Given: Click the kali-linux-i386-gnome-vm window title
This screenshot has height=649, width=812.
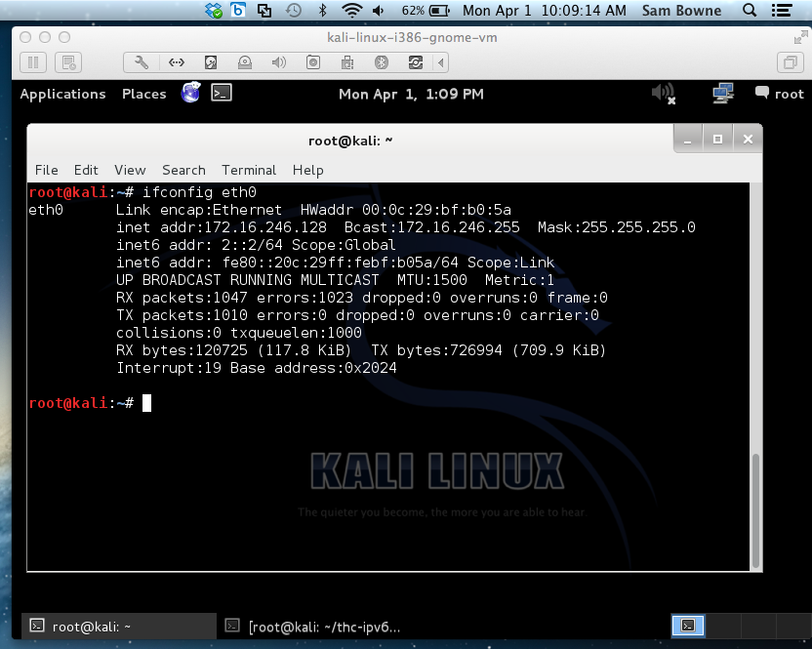Looking at the screenshot, I should [x=412, y=37].
